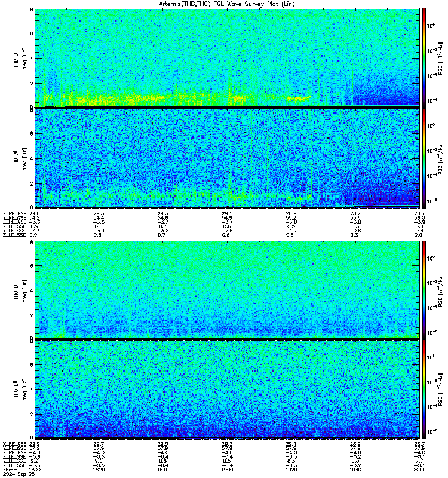Click the THC 'X_RE_GSE' row label under the lower panels
The image size is (448, 478).
click(x=14, y=444)
